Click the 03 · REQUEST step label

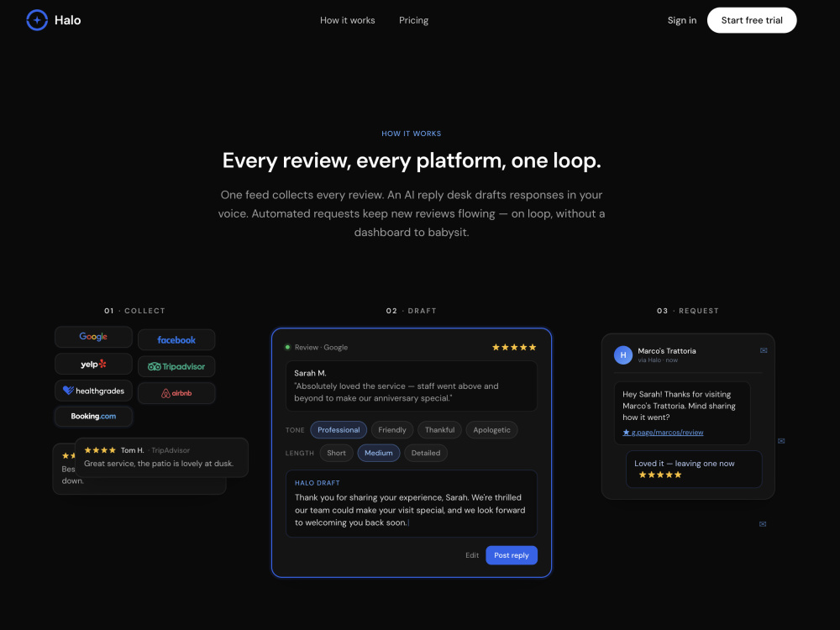click(x=688, y=311)
